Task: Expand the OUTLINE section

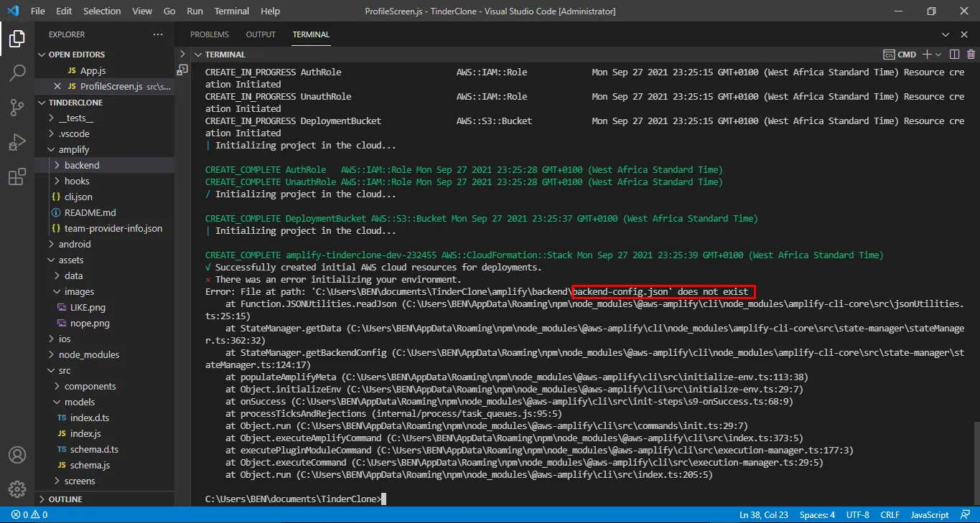Action: click(105, 499)
